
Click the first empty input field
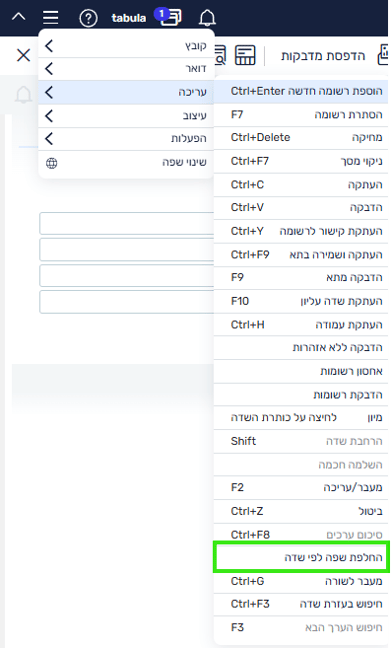(126, 224)
